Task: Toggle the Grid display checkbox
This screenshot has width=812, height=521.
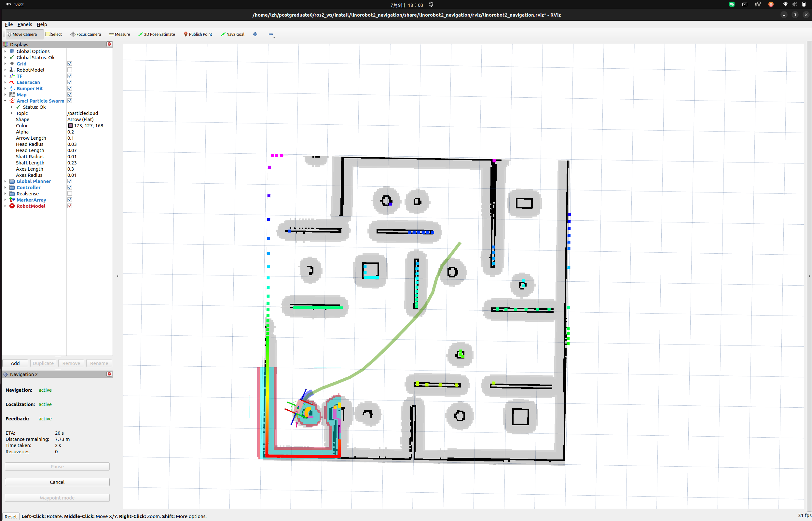Action: coord(70,63)
